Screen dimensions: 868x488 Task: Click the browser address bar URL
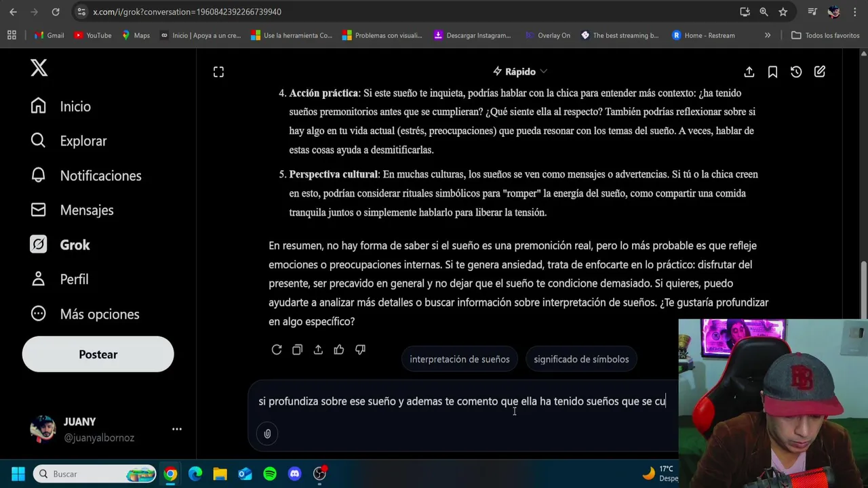187,12
